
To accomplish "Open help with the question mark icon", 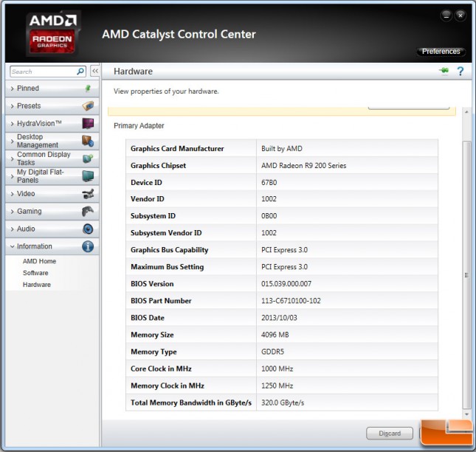I will [x=461, y=72].
